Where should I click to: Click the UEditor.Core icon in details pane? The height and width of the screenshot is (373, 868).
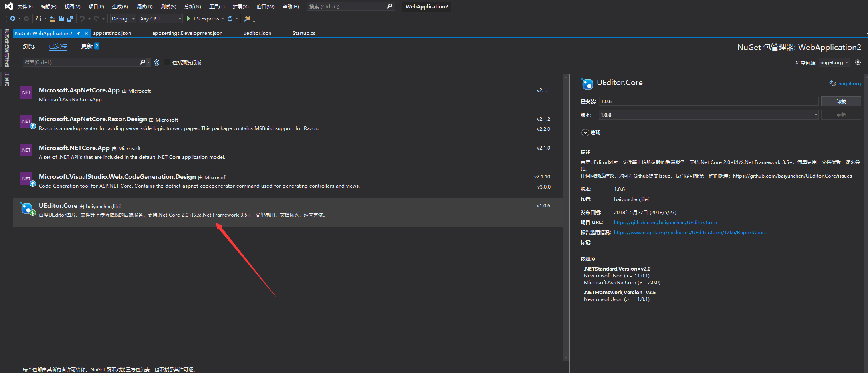click(587, 84)
